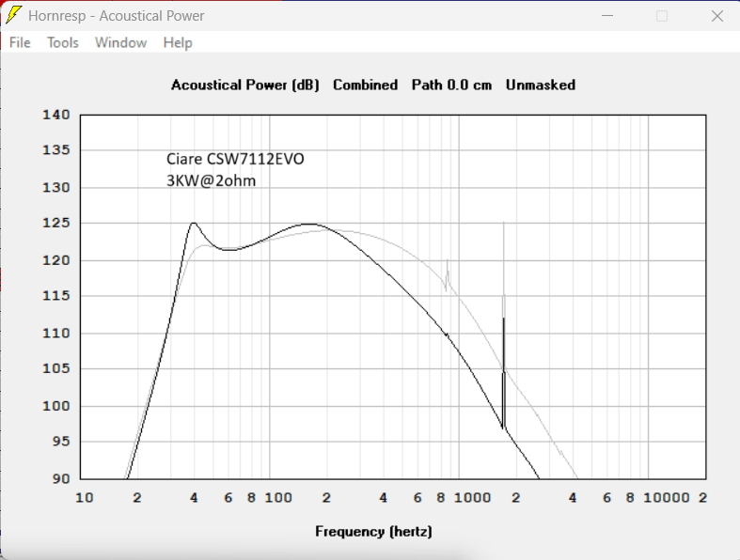Click the 10000 frequency axis label

click(x=667, y=498)
